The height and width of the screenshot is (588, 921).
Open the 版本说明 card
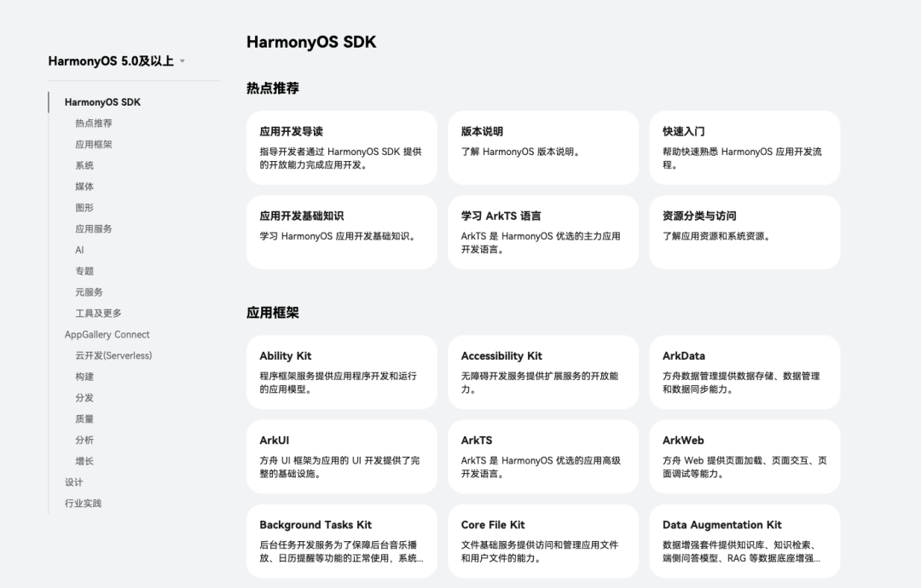[543, 148]
